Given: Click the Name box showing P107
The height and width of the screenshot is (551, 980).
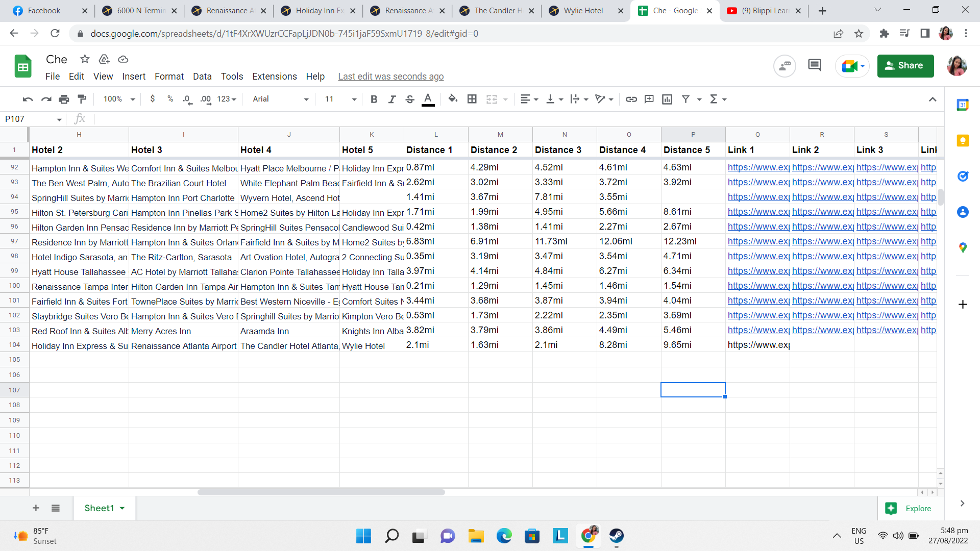Looking at the screenshot, I should click(33, 119).
